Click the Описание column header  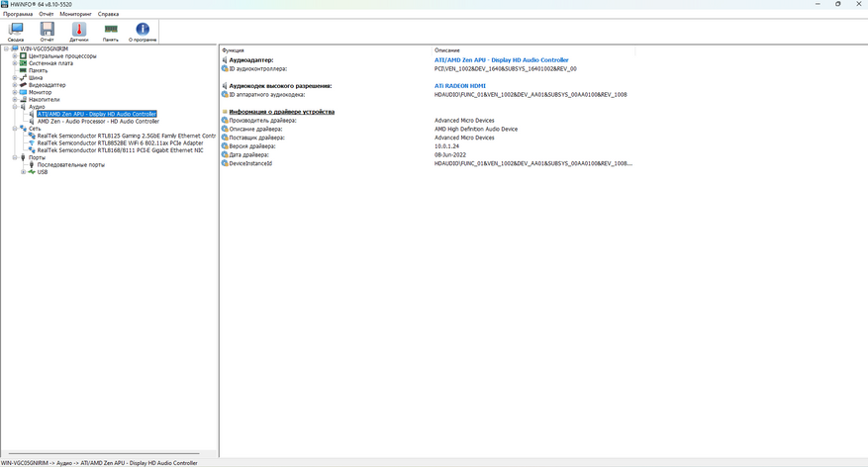coord(446,50)
